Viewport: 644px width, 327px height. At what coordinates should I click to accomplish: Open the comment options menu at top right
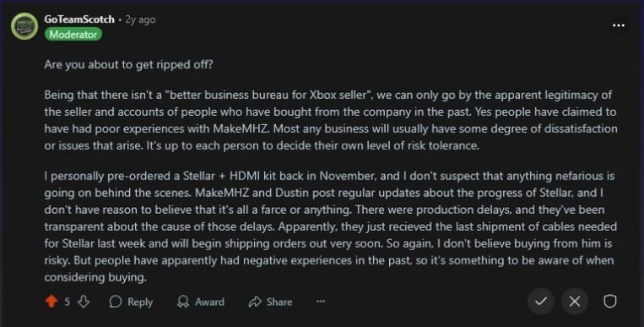pyautogui.click(x=619, y=25)
